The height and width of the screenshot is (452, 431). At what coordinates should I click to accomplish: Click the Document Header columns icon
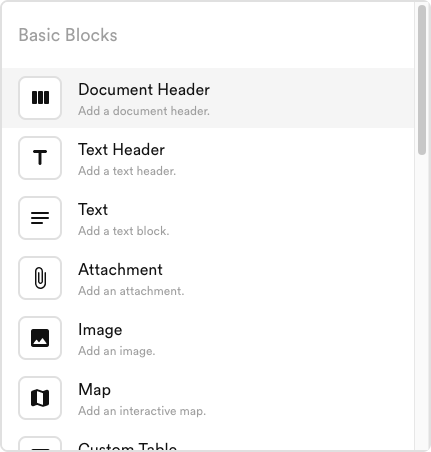coord(40,98)
